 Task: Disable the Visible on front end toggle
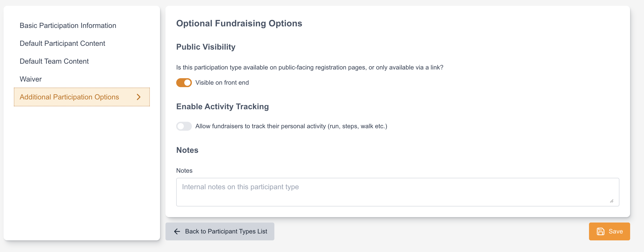(184, 83)
